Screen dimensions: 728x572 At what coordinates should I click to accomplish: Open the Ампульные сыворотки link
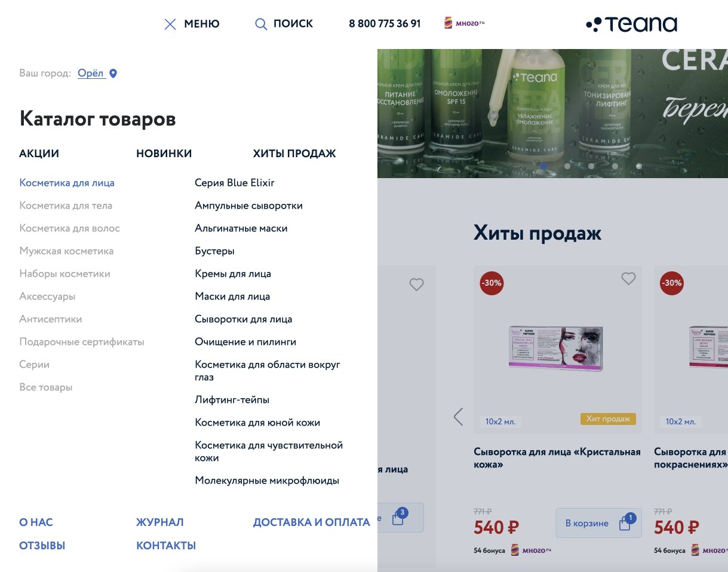coord(248,206)
